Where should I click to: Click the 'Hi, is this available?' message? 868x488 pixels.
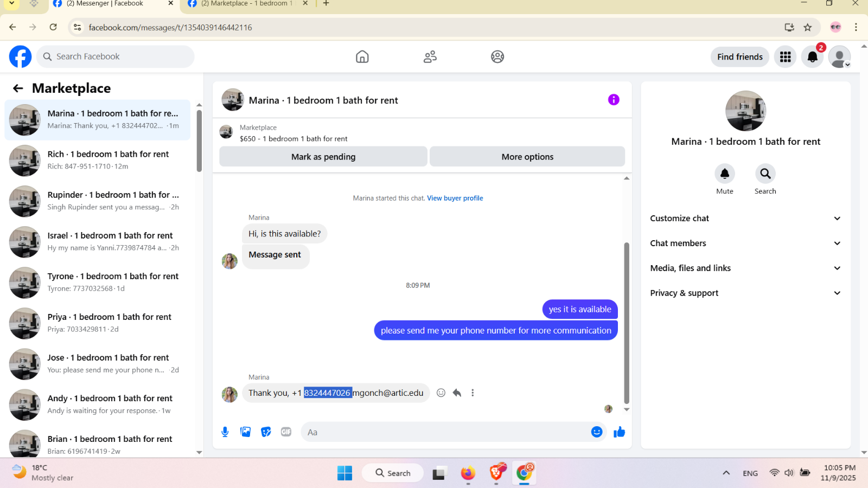pyautogui.click(x=285, y=234)
